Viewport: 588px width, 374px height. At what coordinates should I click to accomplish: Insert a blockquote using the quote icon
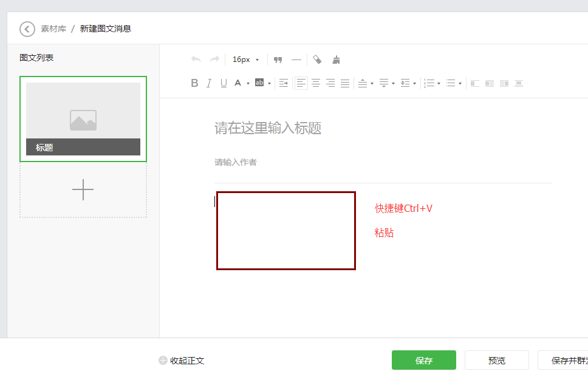click(x=278, y=59)
